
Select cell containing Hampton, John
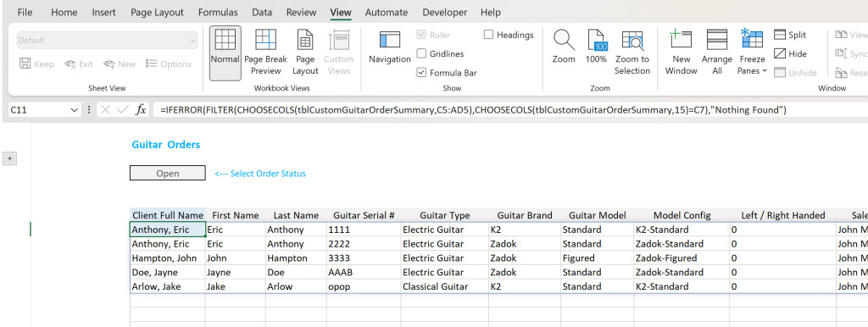tap(168, 258)
